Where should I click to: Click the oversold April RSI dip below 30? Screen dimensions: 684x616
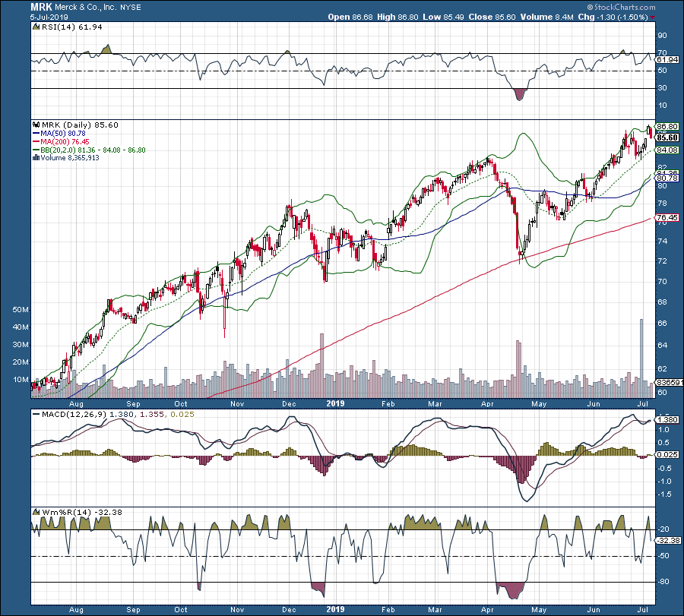(520, 95)
